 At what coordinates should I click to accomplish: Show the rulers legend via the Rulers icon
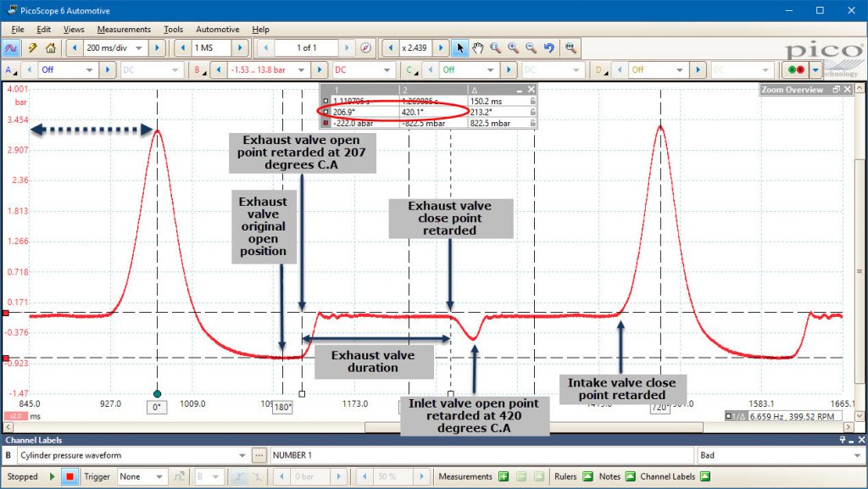(588, 476)
